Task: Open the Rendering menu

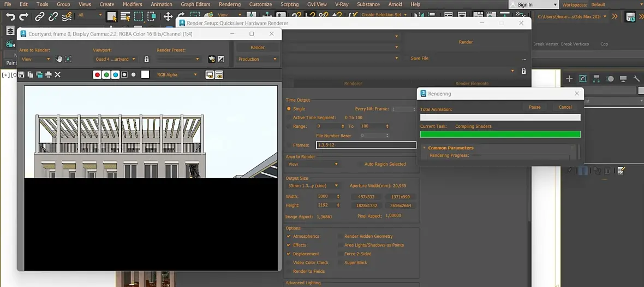Action: [x=229, y=4]
